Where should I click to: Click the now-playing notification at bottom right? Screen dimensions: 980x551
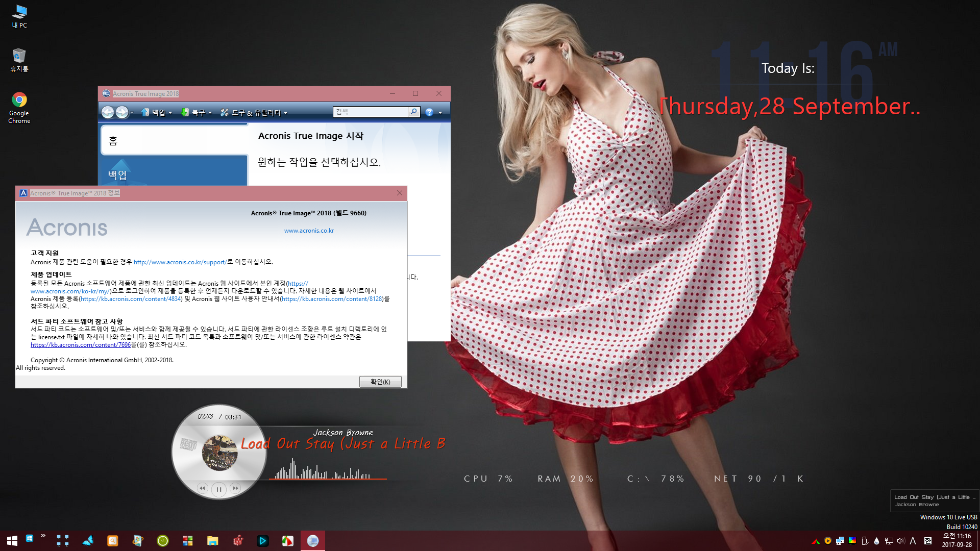tap(935, 500)
